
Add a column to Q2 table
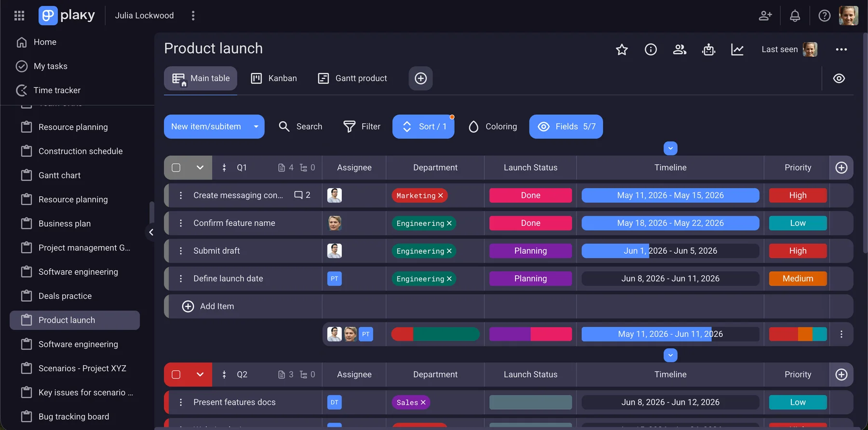coord(841,375)
